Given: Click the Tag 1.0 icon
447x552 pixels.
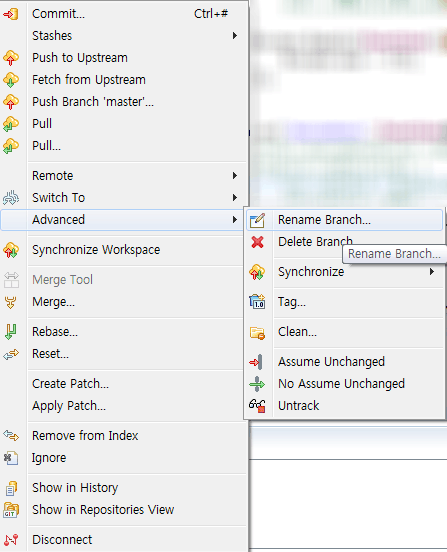Looking at the screenshot, I should 257,302.
